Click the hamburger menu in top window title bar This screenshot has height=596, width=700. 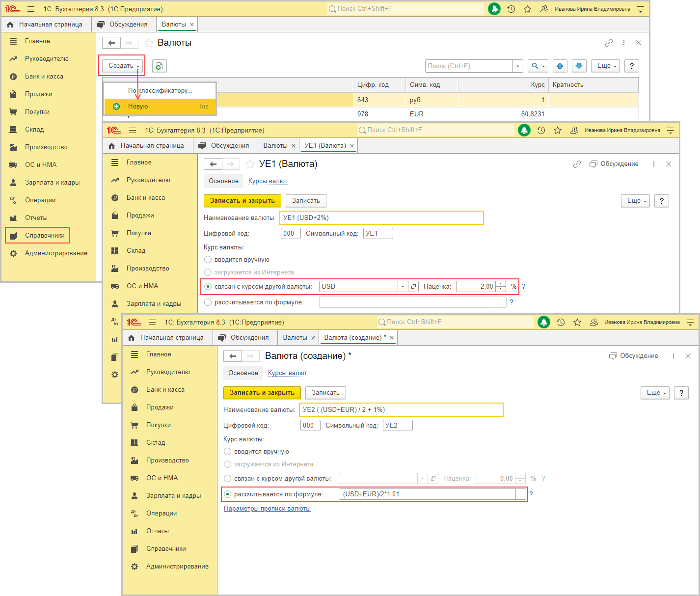[31, 9]
